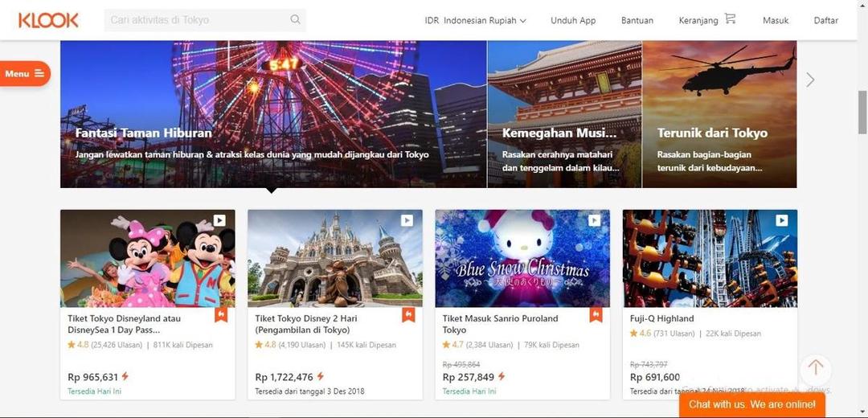Click the search magnifier icon
The height and width of the screenshot is (418, 868).
[296, 20]
